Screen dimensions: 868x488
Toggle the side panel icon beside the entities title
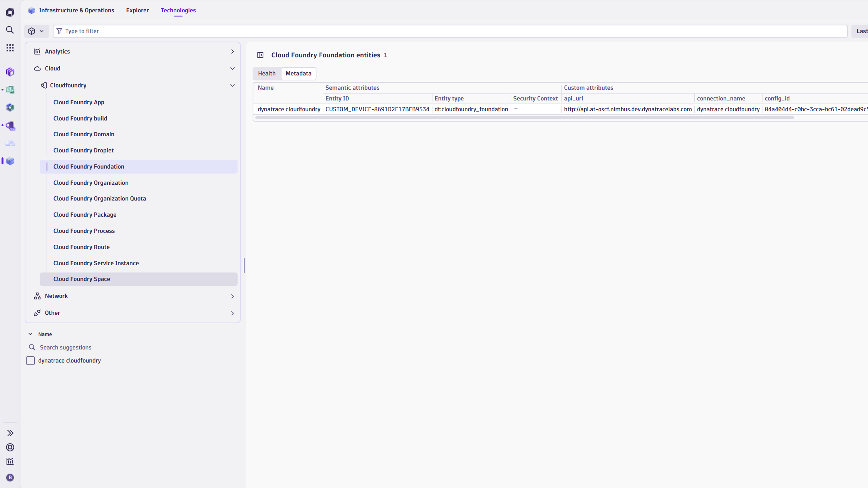pos(260,55)
